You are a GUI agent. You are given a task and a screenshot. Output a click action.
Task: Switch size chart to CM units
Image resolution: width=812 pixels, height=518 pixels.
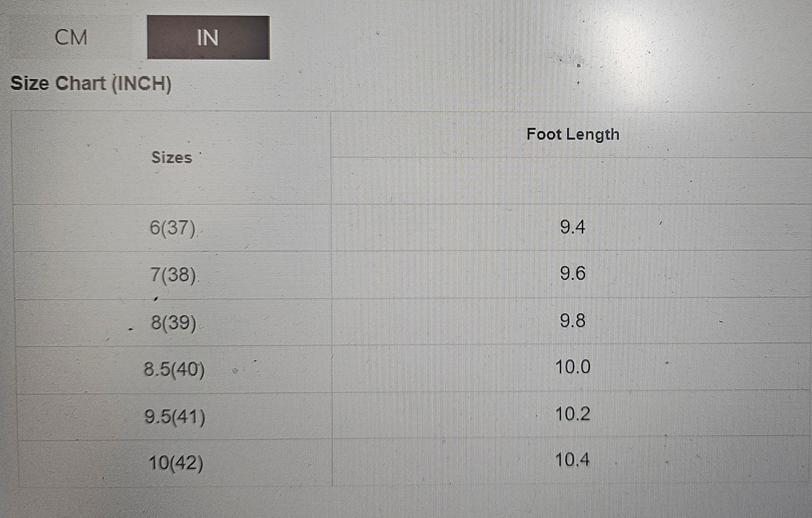pos(71,38)
